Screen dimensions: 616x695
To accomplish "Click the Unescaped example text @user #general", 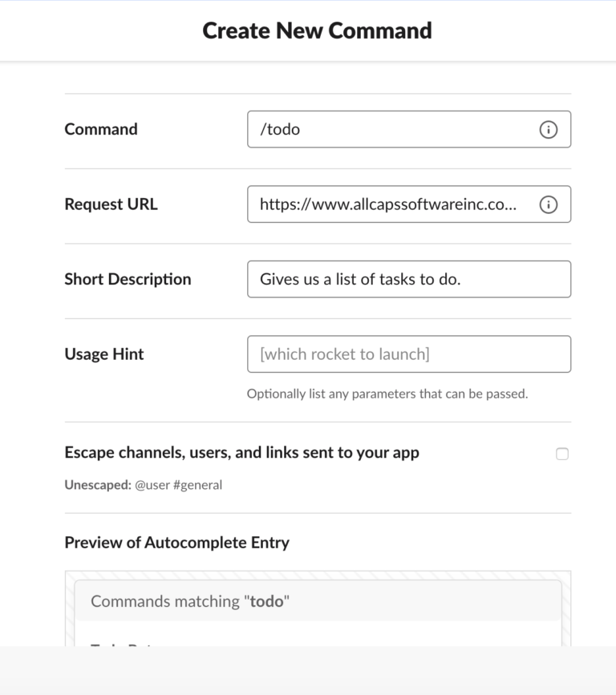I will [143, 485].
